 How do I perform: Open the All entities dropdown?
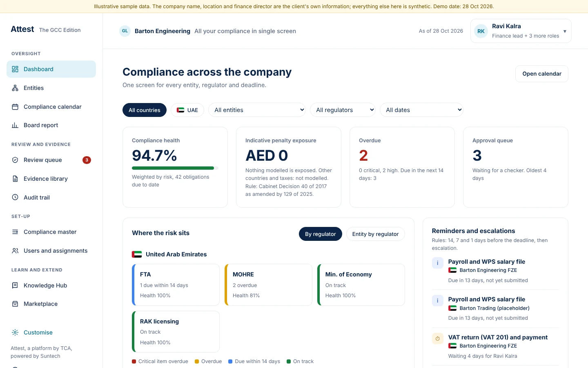coord(257,110)
